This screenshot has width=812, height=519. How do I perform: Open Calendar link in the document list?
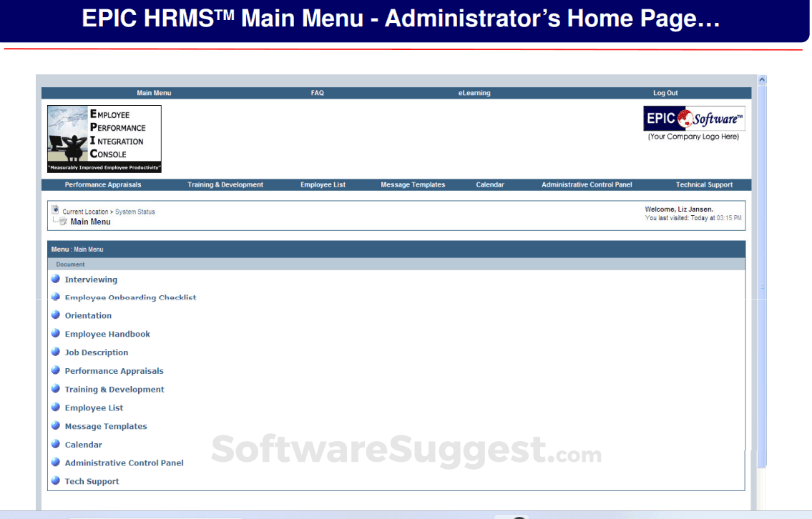click(84, 445)
